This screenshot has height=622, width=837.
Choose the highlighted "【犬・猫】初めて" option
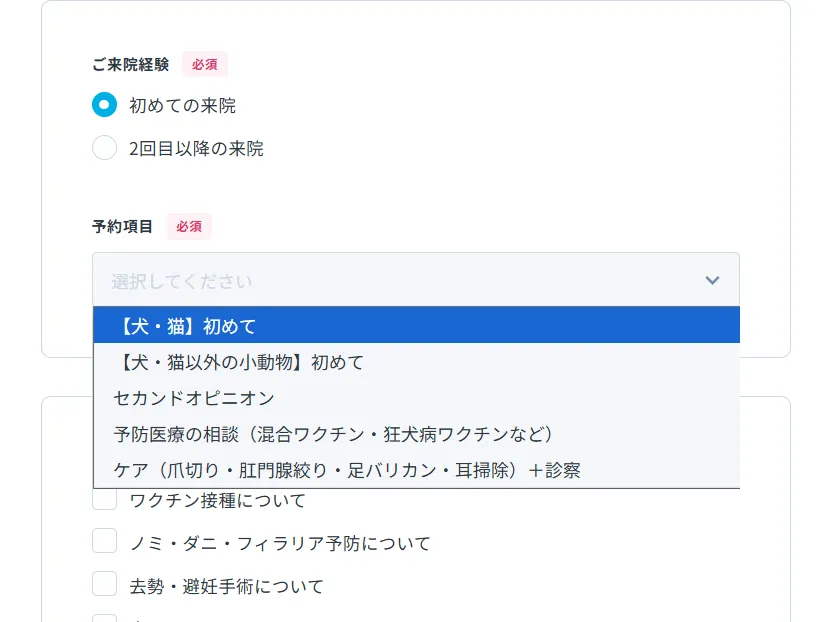[x=416, y=326]
